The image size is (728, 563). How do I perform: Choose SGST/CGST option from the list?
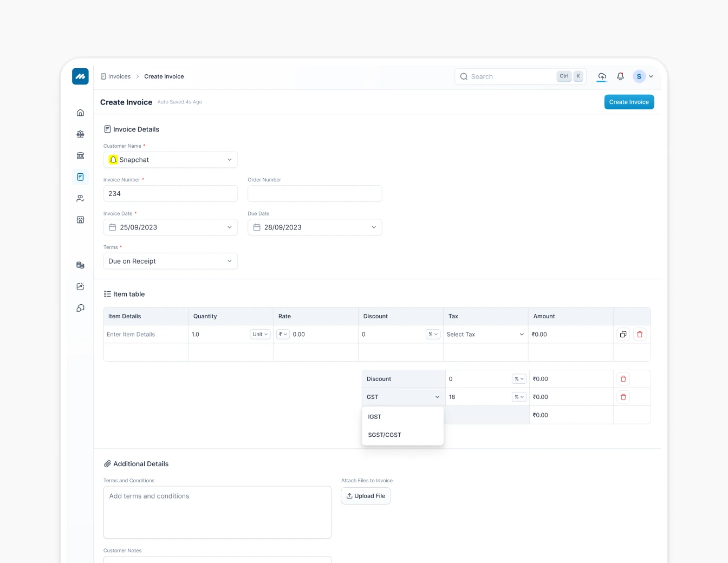[x=385, y=435]
